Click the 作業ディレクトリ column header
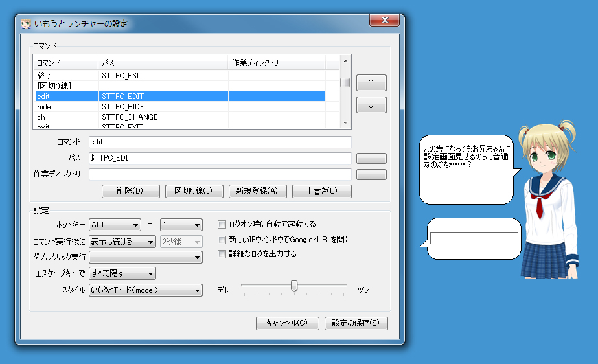Screen dimensions: 598x364 (277, 63)
